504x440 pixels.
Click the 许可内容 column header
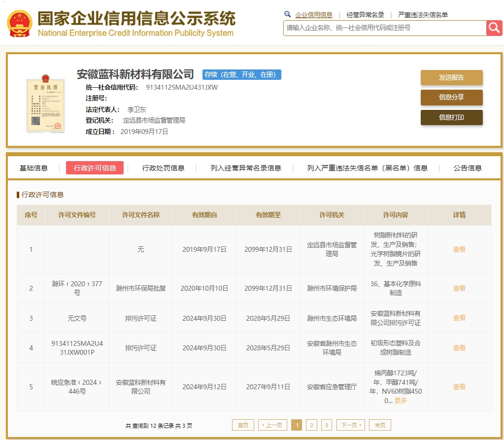coord(395,215)
